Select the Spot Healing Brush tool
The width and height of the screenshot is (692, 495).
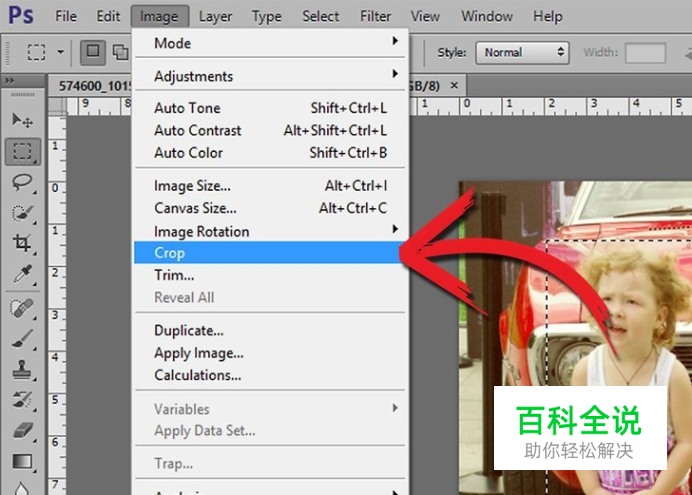click(x=22, y=308)
